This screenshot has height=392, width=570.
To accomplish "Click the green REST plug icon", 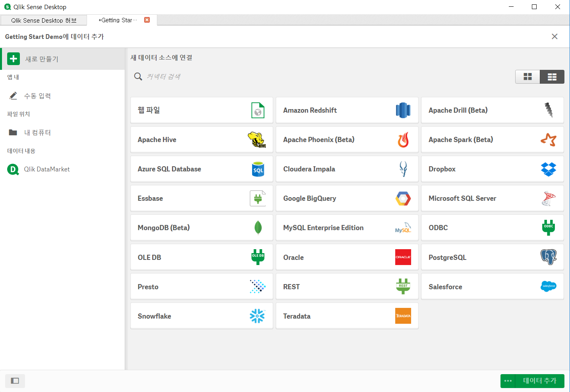I will click(403, 286).
